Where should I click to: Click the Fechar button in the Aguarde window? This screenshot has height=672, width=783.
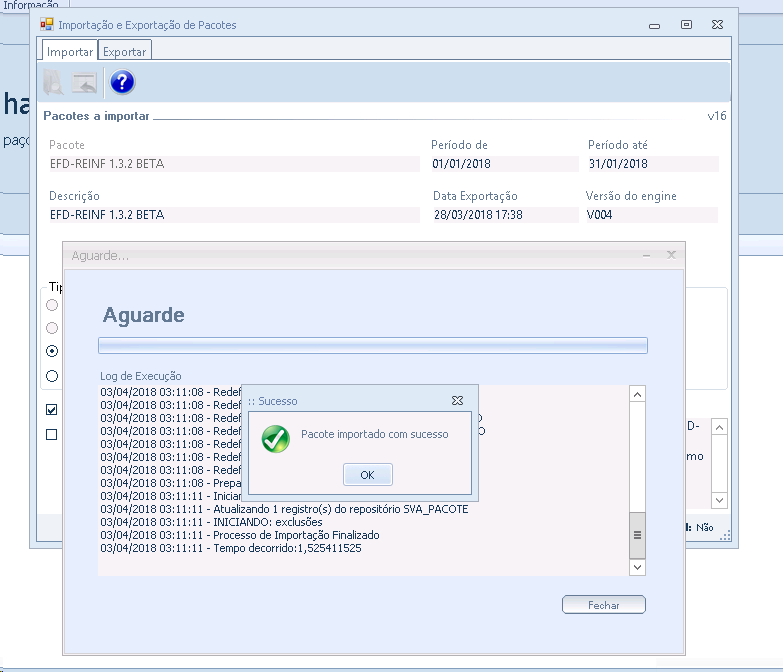(604, 605)
